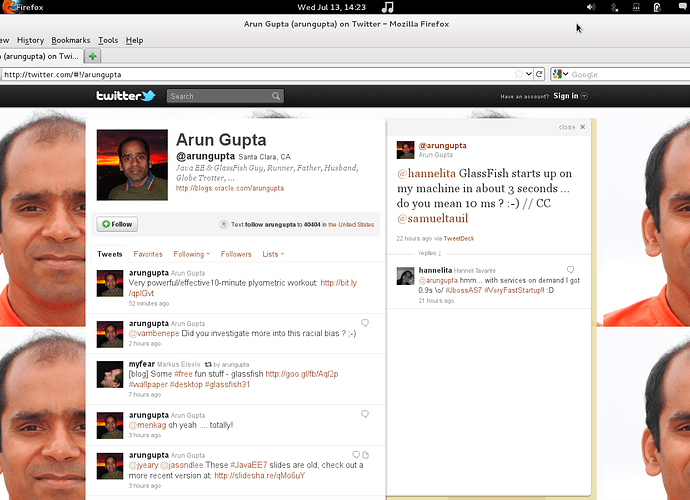The height and width of the screenshot is (500, 690).
Task: Select the Tweets tab
Action: [x=110, y=254]
